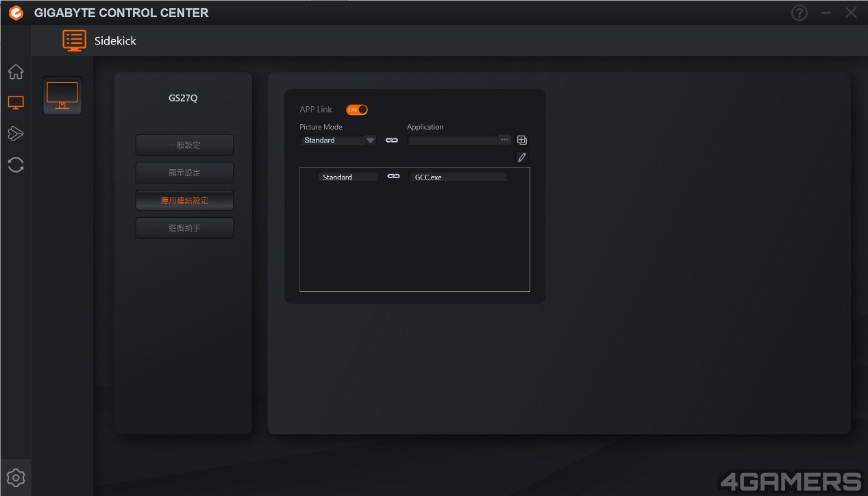The image size is (868, 496).
Task: Click the Application path input field
Action: tap(454, 140)
